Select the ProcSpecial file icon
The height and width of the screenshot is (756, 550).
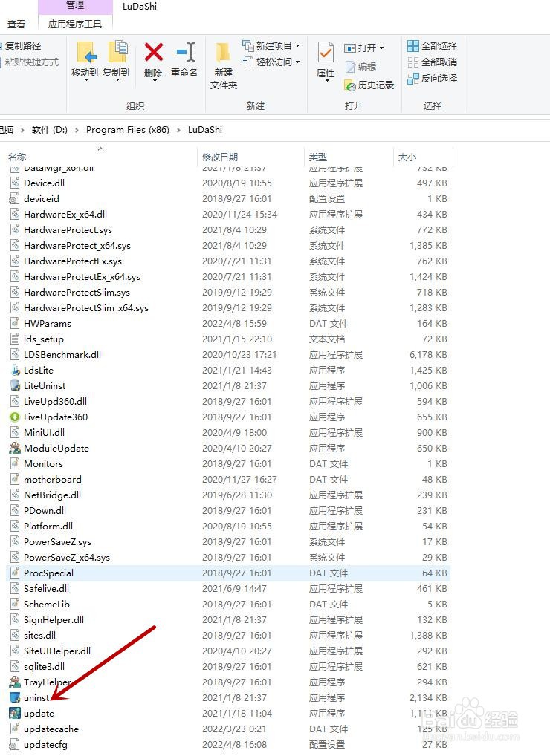pyautogui.click(x=15, y=573)
